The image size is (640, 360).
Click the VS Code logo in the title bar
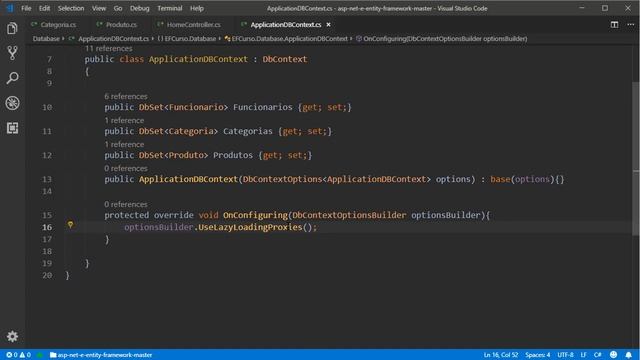[9, 8]
